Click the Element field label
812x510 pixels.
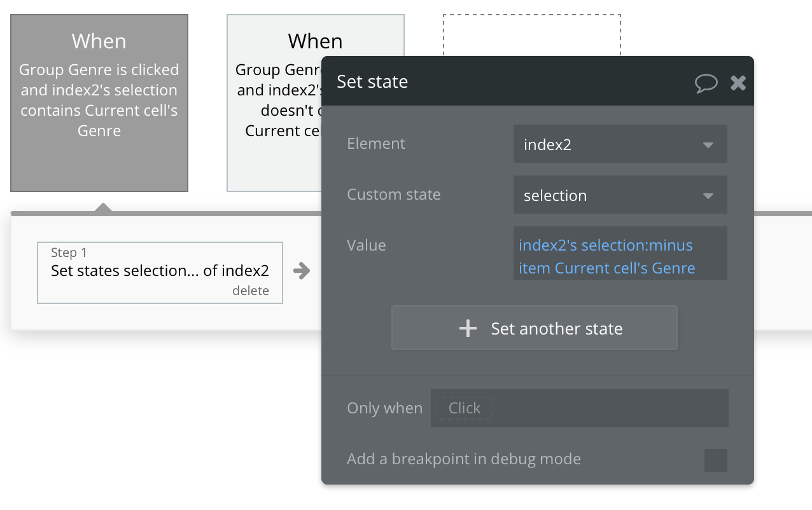coord(376,144)
